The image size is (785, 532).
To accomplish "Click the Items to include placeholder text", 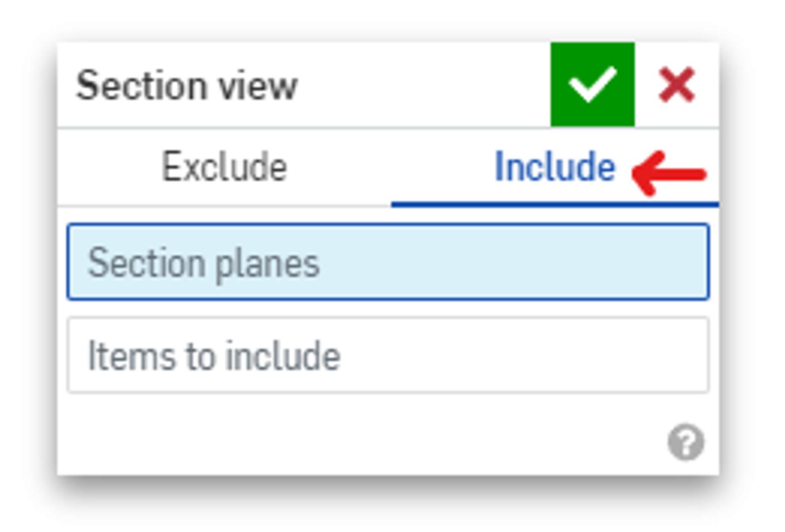I will pos(214,356).
